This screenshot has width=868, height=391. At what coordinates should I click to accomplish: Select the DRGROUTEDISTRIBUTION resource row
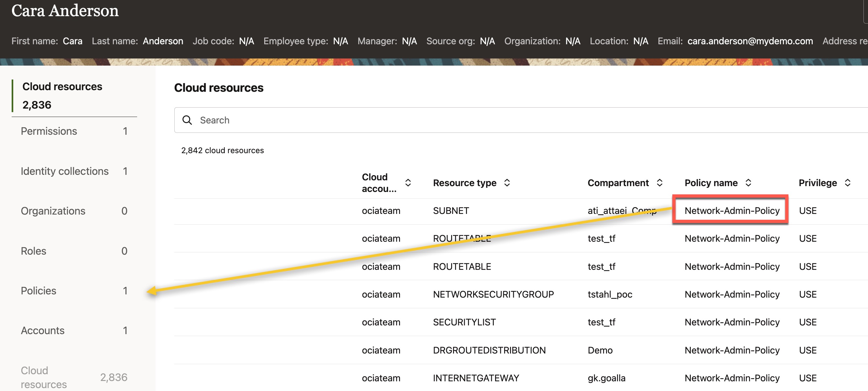[489, 350]
